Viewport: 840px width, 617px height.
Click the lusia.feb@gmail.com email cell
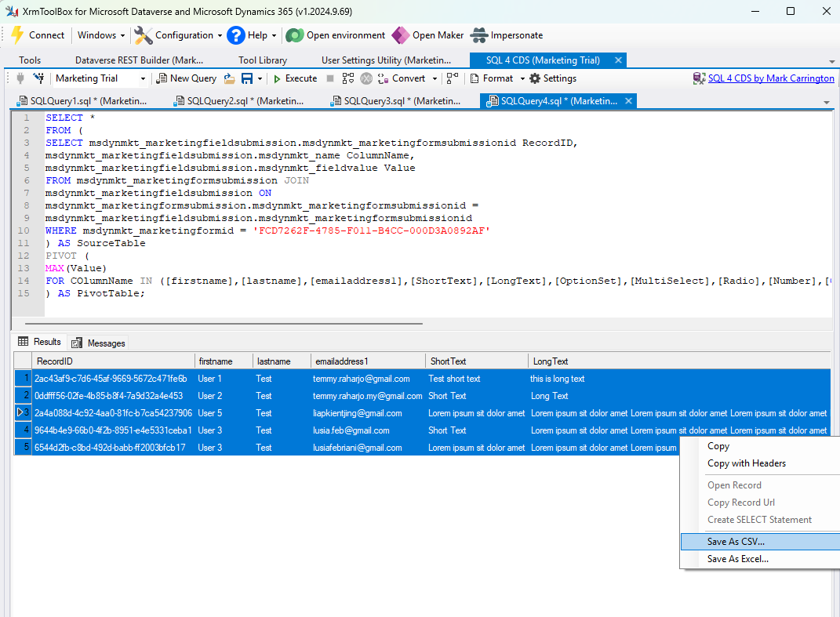point(368,430)
